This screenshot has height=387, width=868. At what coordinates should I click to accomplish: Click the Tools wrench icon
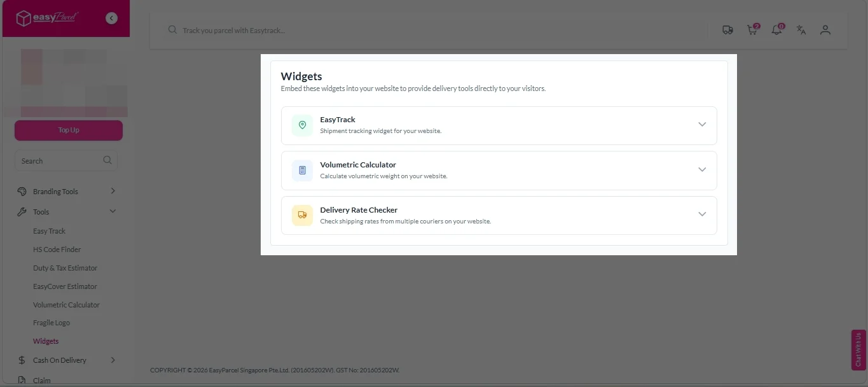[22, 211]
